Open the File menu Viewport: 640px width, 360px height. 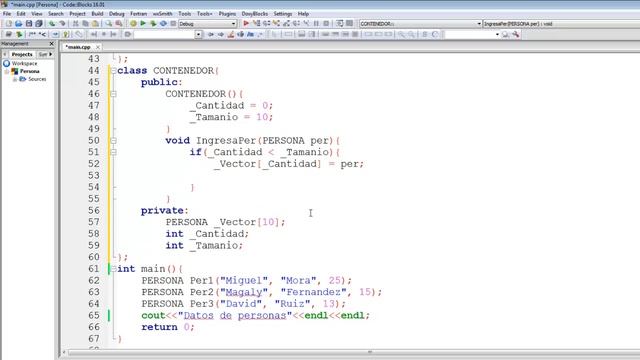click(x=7, y=13)
